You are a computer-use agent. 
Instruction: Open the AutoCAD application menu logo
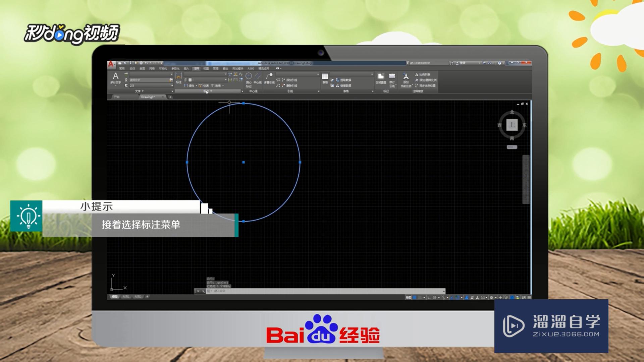click(111, 64)
